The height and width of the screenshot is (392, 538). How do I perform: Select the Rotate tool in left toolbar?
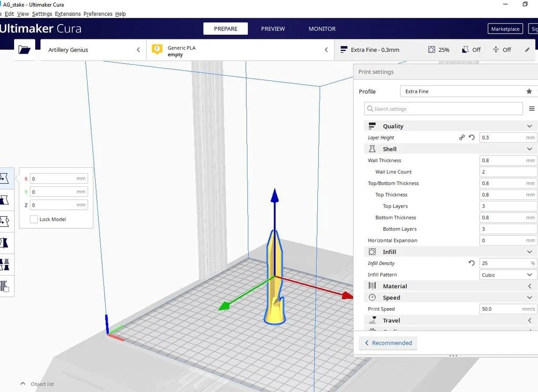(4, 221)
